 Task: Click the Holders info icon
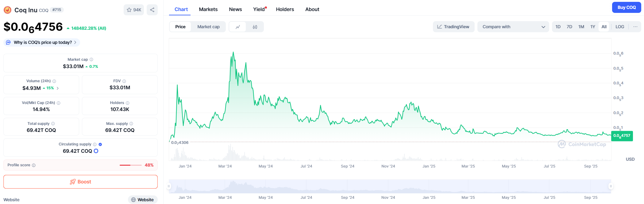[128, 103]
